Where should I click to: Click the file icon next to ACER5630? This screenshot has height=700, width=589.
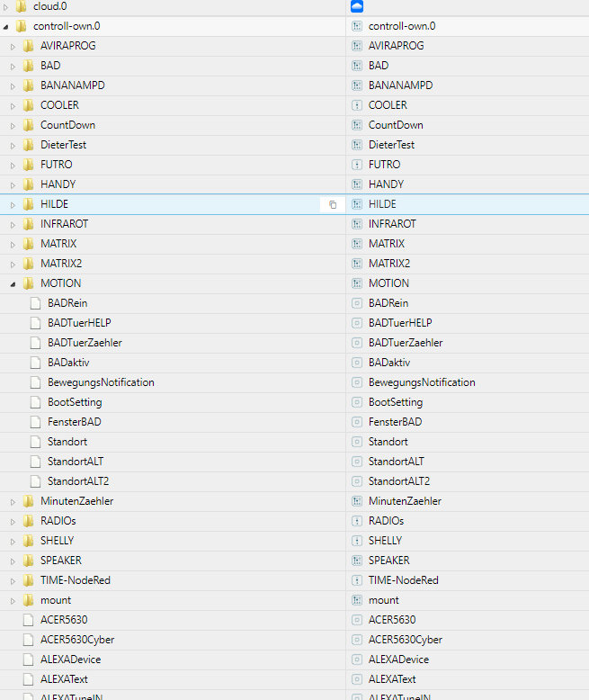[x=28, y=620]
